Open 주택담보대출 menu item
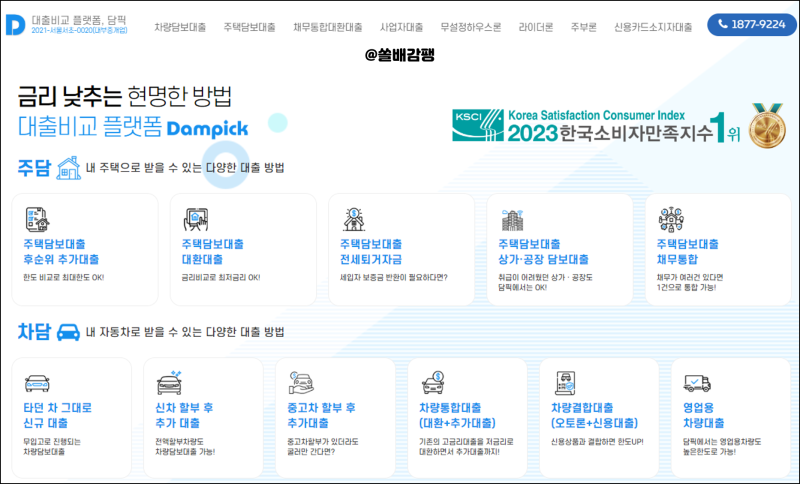This screenshot has width=800, height=484. (249, 27)
